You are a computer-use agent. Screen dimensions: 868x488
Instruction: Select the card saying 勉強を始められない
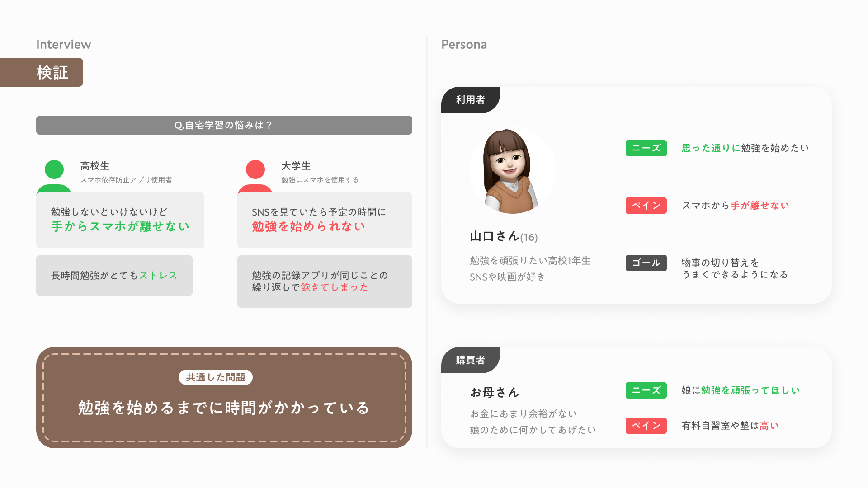click(324, 220)
